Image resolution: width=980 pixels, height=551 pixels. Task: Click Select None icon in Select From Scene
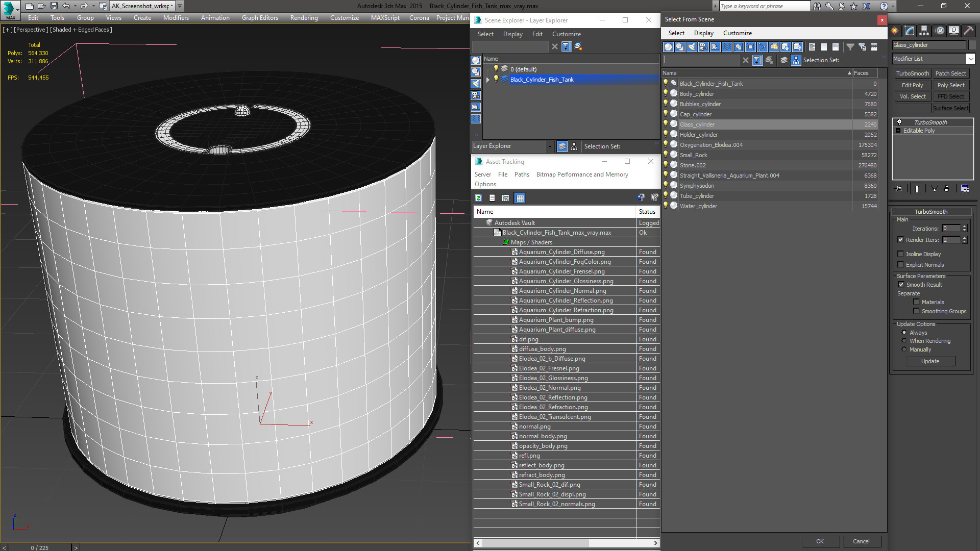824,47
